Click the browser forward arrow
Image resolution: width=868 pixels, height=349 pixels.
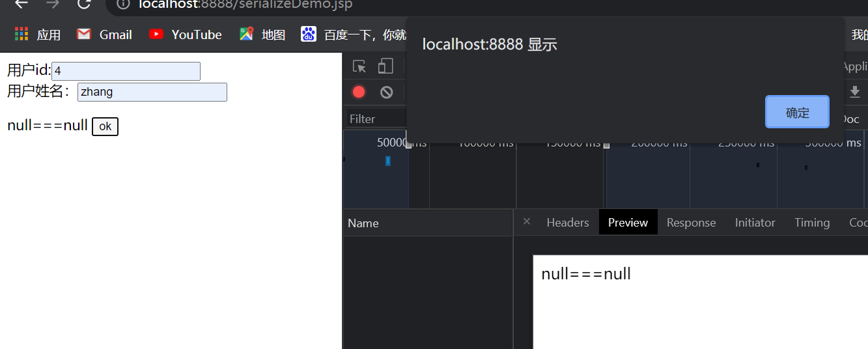pyautogui.click(x=53, y=4)
